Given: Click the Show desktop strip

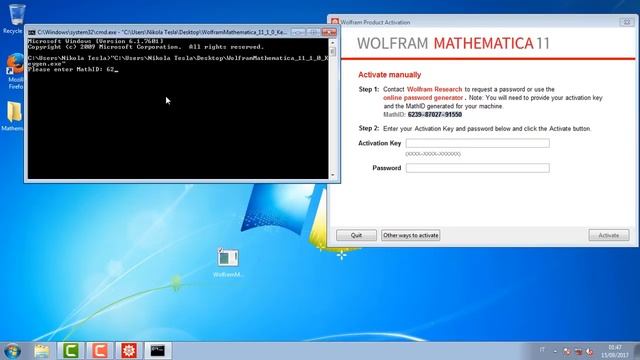Looking at the screenshot, I should coord(637,351).
